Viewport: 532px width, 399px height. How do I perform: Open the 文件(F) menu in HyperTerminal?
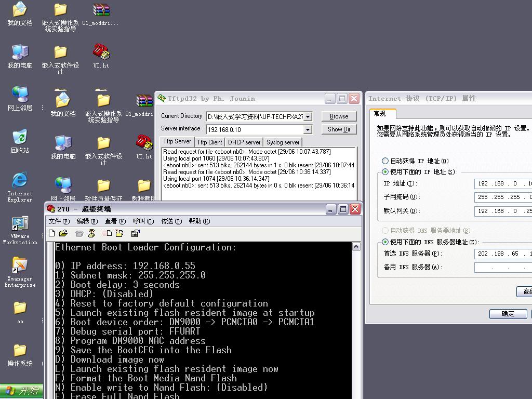point(59,221)
